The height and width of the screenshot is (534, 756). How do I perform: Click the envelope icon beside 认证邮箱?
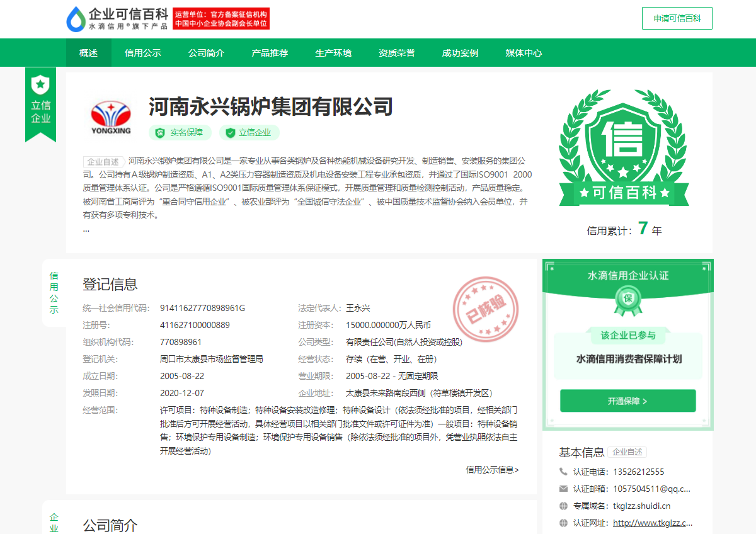pyautogui.click(x=563, y=489)
